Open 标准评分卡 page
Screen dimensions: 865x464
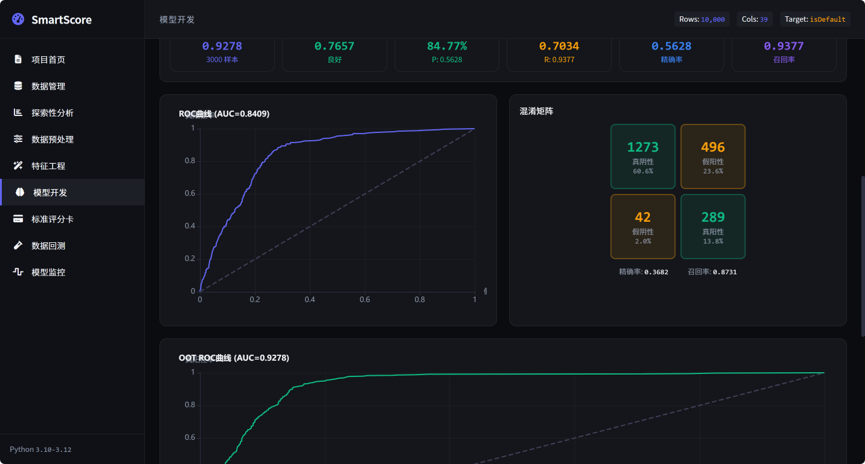tap(72, 219)
